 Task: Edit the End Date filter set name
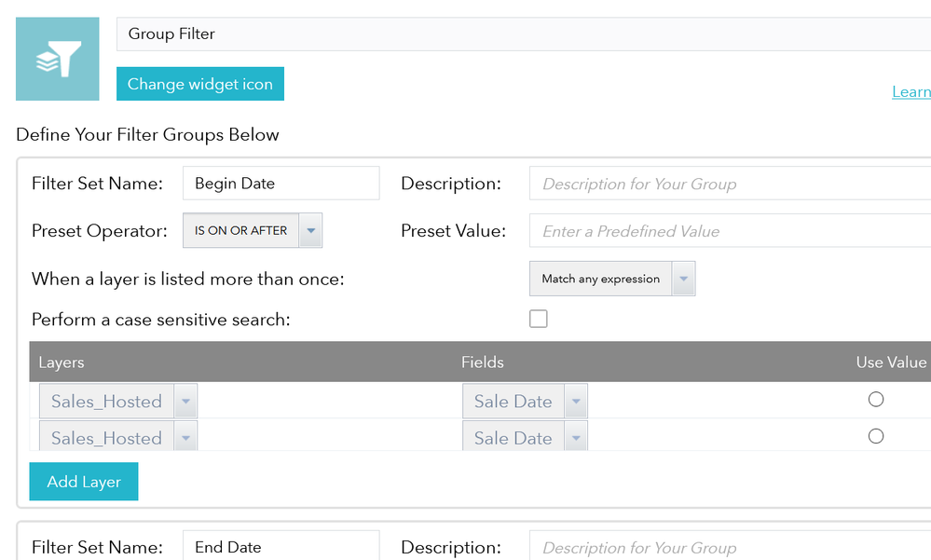pyautogui.click(x=281, y=547)
